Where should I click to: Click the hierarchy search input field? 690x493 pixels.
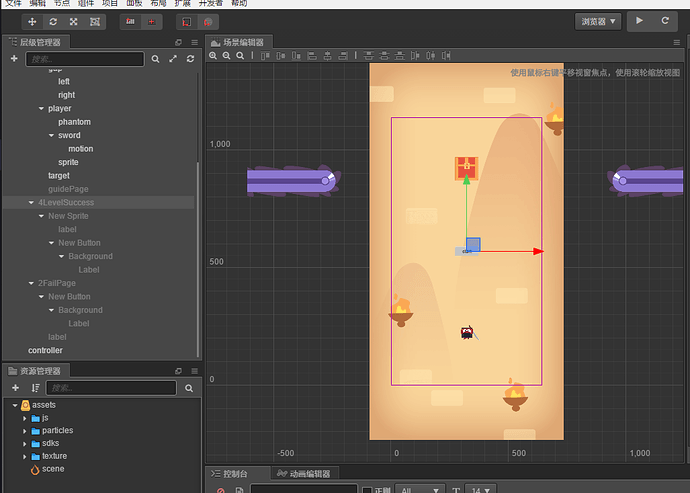[85, 60]
